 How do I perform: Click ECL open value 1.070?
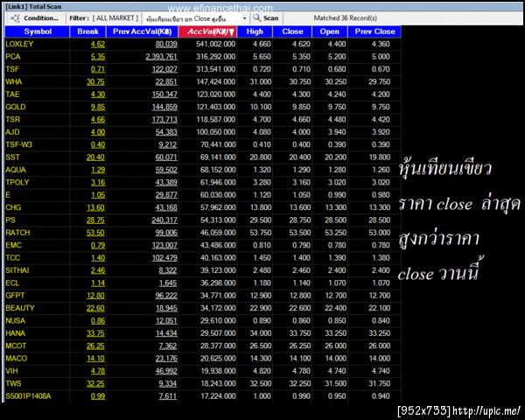pyautogui.click(x=337, y=283)
